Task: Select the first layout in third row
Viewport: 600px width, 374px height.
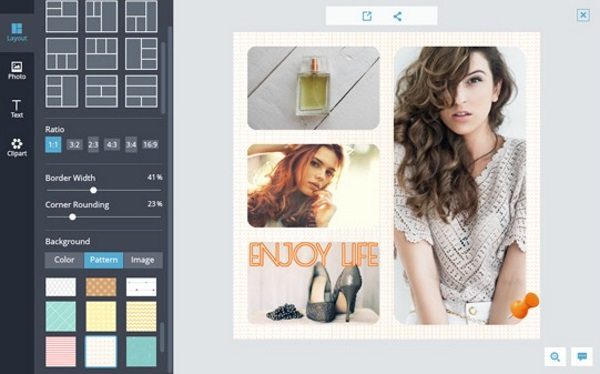Action: point(62,91)
